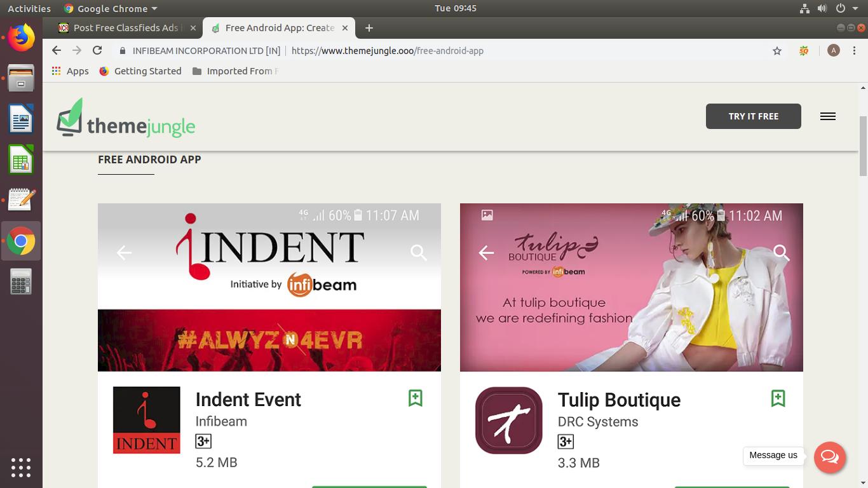This screenshot has width=868, height=488.
Task: Click the DRC Systems developer name
Action: click(598, 422)
